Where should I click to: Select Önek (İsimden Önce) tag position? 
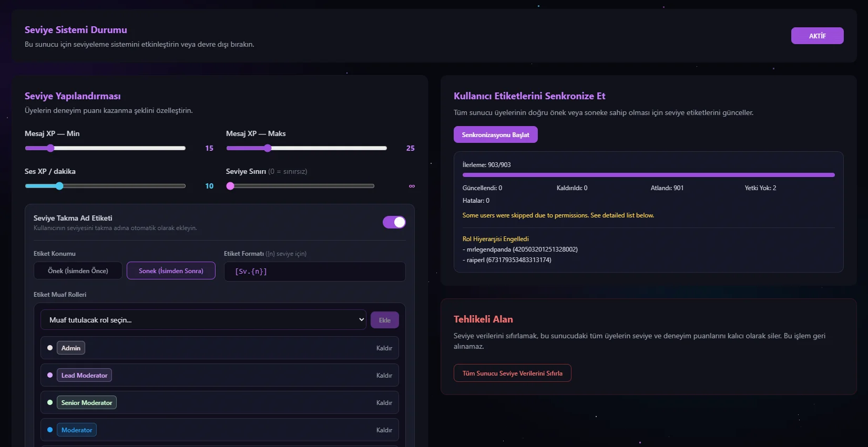78,271
